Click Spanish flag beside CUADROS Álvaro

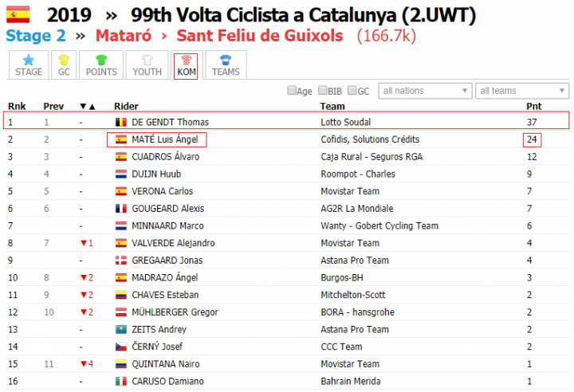click(121, 157)
